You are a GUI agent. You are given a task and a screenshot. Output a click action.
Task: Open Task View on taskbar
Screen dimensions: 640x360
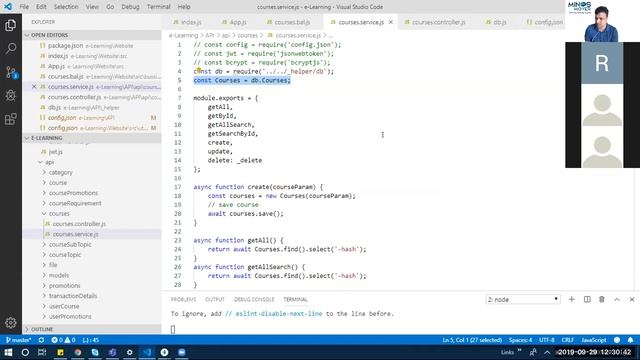pyautogui.click(x=42, y=352)
